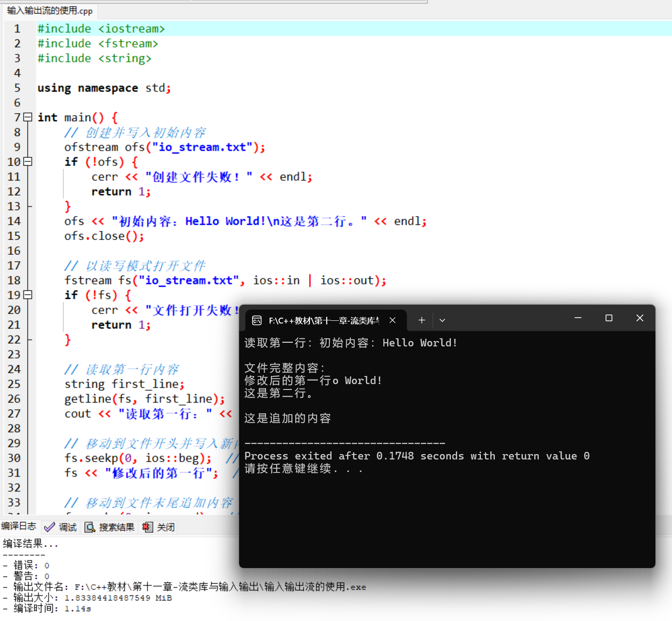The width and height of the screenshot is (672, 621).
Task: Click the comment '// 创建并写入初始内容'
Action: point(135,132)
